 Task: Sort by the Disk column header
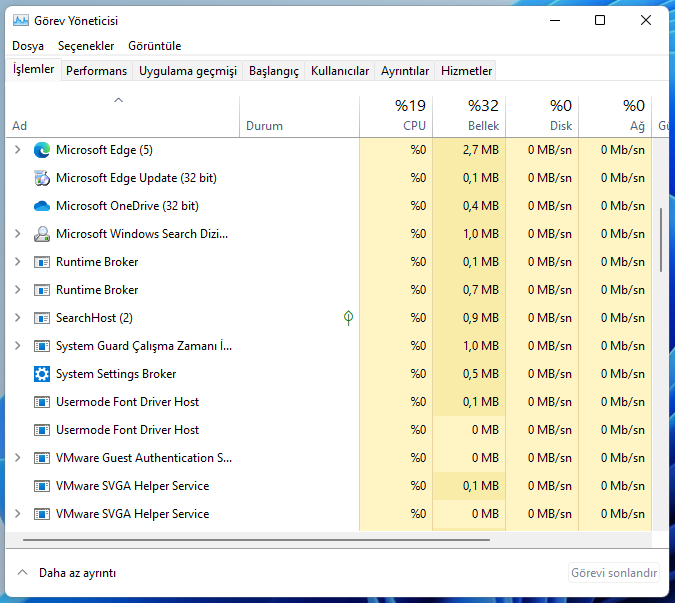542,116
